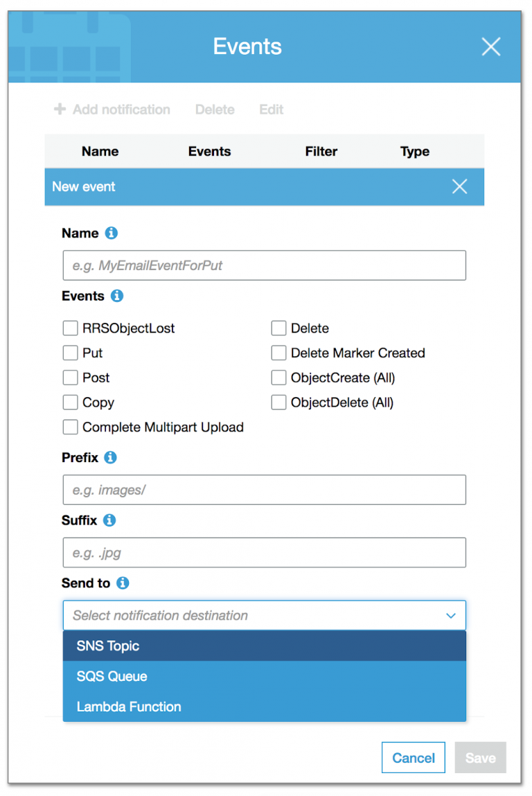Close the Events dialog

pyautogui.click(x=490, y=46)
